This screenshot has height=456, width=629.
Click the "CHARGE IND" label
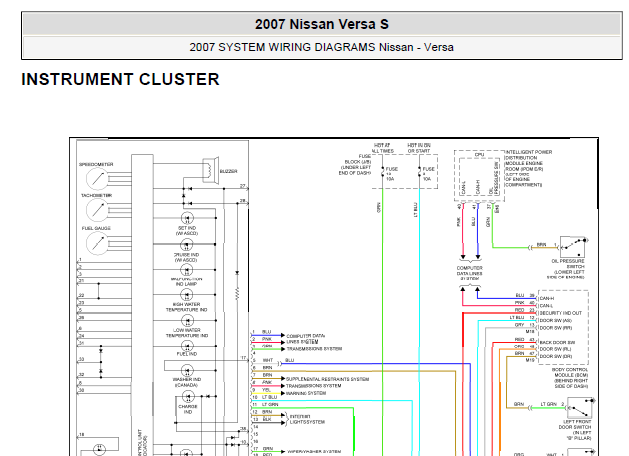[188, 409]
